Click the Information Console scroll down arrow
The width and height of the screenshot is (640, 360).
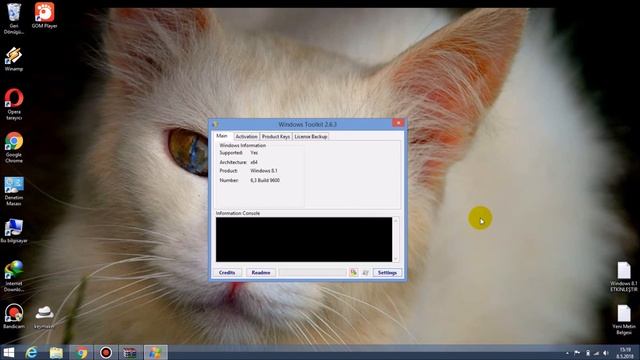396,258
